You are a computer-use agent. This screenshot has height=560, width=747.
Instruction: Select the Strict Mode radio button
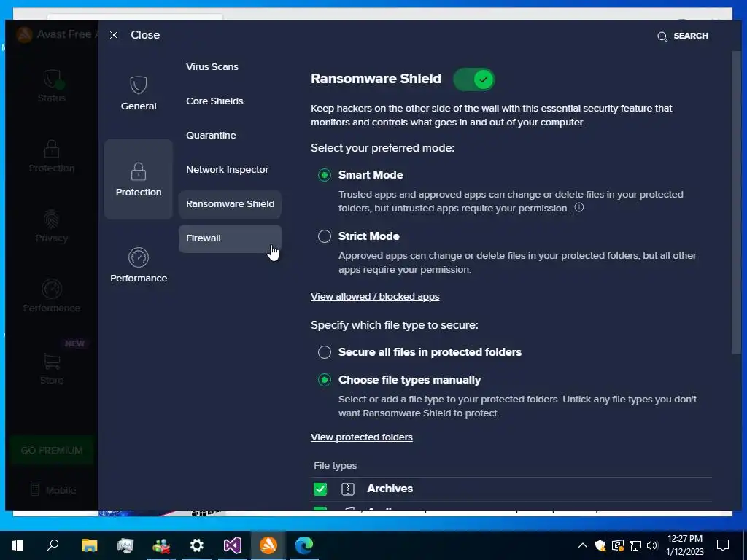tap(325, 236)
